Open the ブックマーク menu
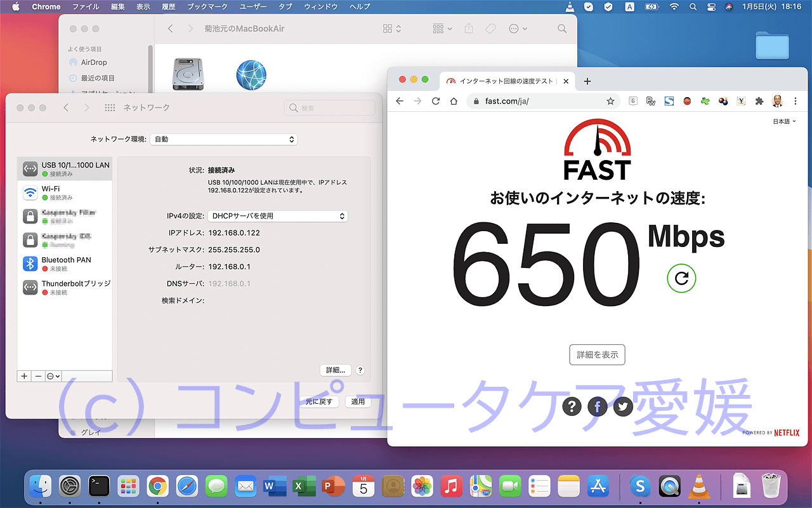 tap(208, 7)
